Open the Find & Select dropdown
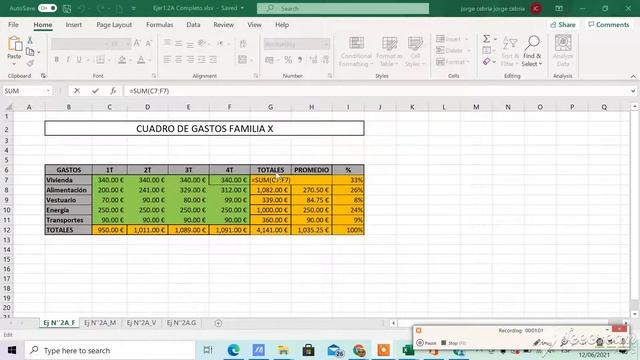The height and width of the screenshot is (360, 640). (532, 51)
